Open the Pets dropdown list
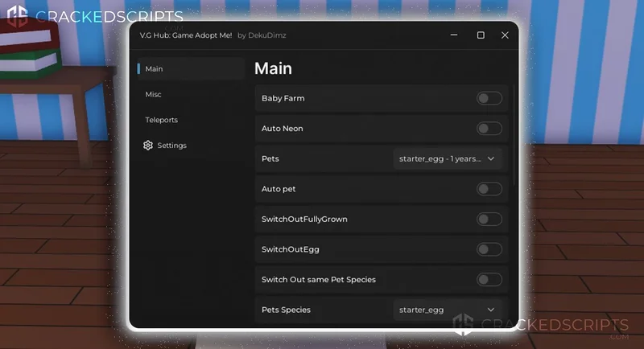644x349 pixels. click(448, 159)
